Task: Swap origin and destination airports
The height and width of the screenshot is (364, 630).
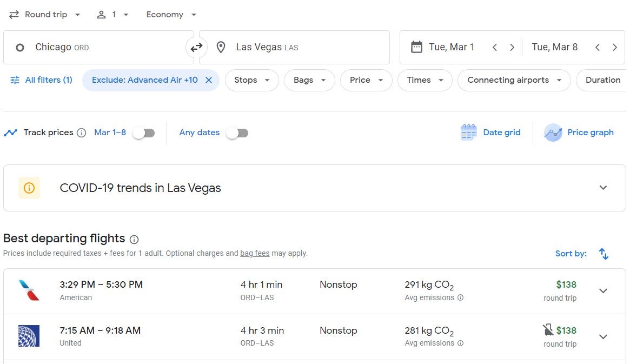Action: point(196,48)
